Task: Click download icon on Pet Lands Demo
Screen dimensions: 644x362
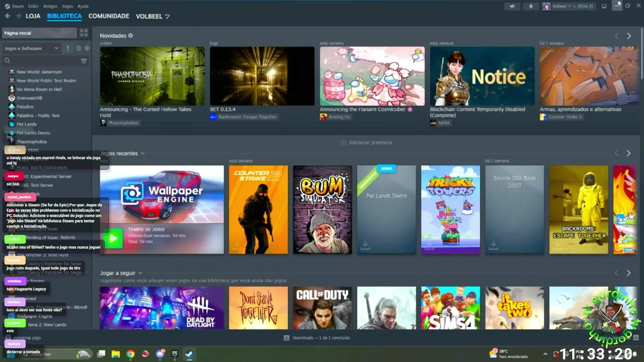Action: pyautogui.click(x=365, y=245)
